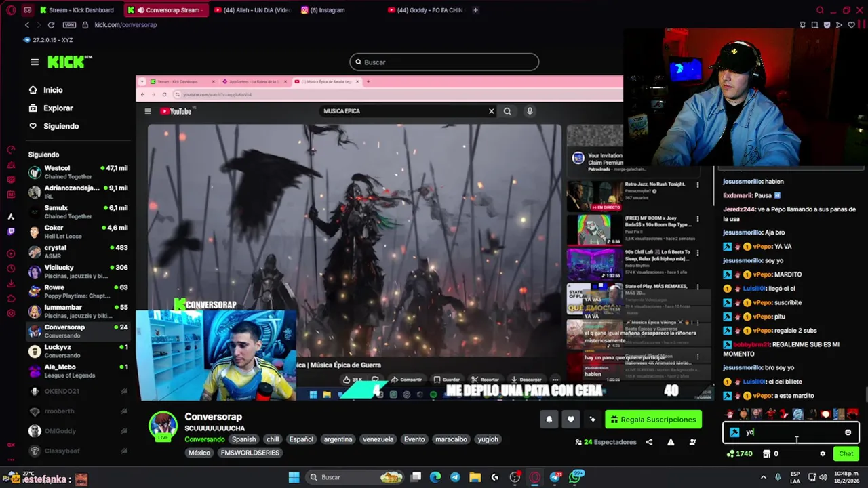The height and width of the screenshot is (488, 868).
Task: Click the green KICK logo
Action: [69, 62]
